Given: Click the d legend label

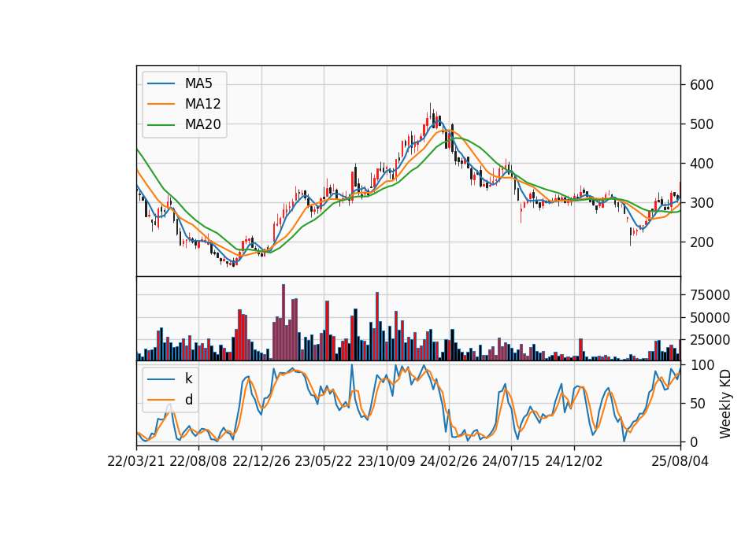Looking at the screenshot, I should coord(189,400).
